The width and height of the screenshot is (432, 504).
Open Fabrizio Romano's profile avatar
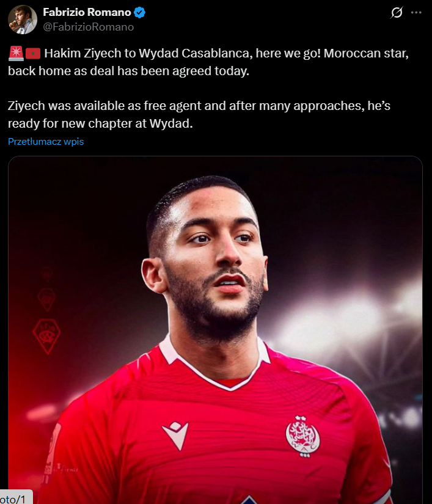pos(23,20)
